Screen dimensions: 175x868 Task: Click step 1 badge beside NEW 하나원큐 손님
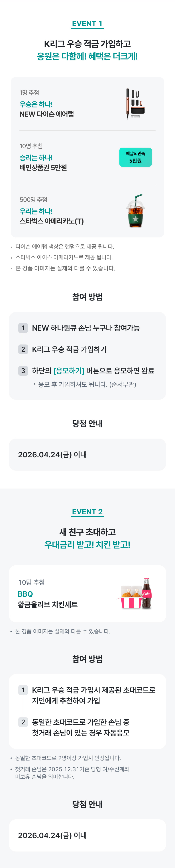pos(23,328)
